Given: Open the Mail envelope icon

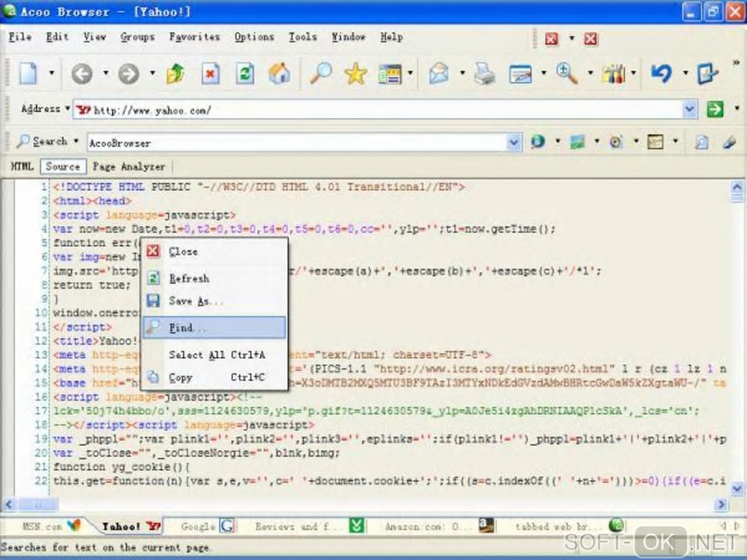Looking at the screenshot, I should tap(439, 74).
